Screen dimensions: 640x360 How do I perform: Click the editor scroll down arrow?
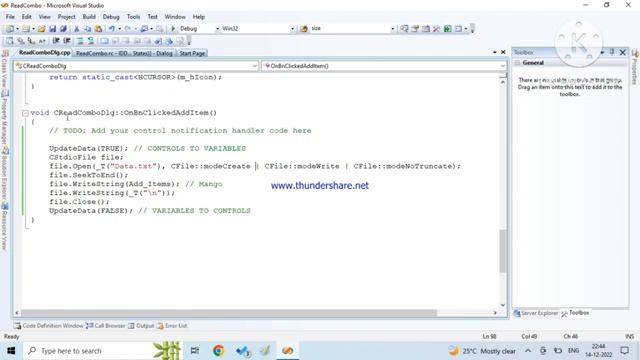click(503, 305)
